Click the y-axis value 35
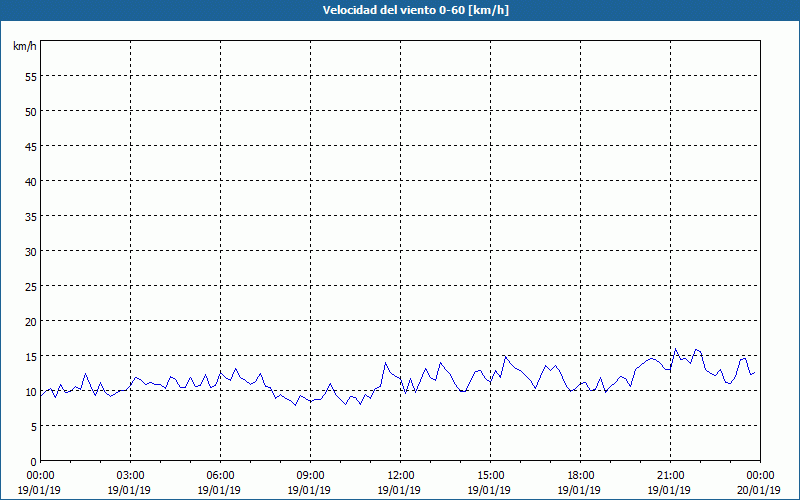800x500 pixels. pyautogui.click(x=31, y=216)
